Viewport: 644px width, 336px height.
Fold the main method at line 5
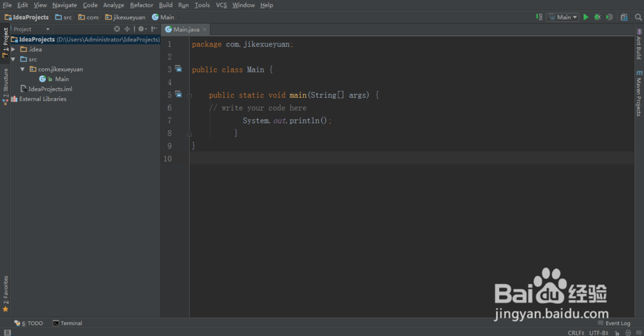pos(189,96)
